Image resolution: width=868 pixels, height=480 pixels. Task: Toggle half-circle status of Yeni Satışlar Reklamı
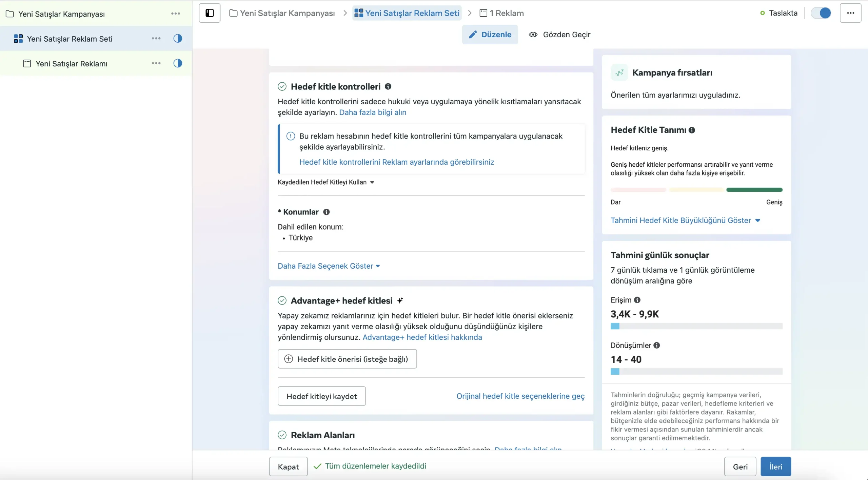click(178, 63)
